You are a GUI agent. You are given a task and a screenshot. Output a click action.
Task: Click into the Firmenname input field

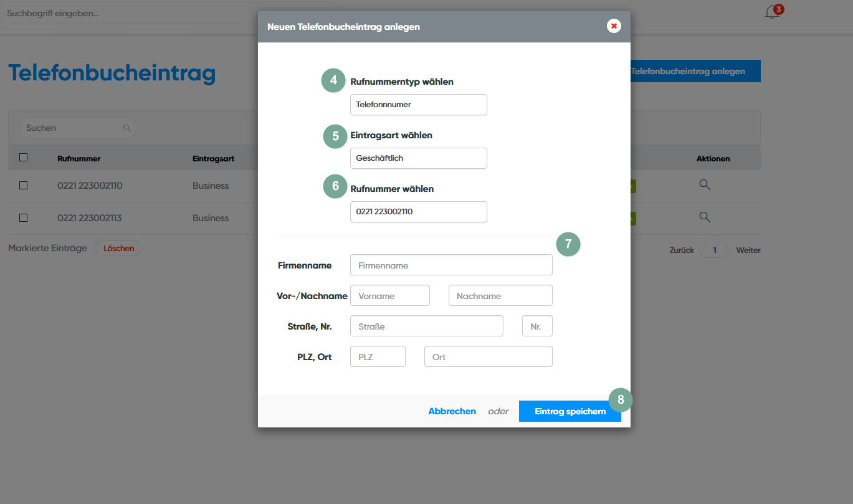click(451, 265)
